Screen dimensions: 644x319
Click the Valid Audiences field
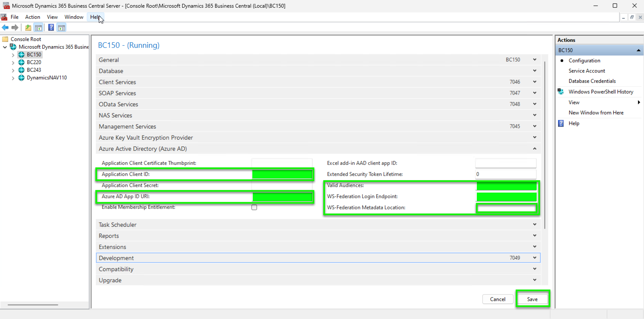[x=507, y=186]
